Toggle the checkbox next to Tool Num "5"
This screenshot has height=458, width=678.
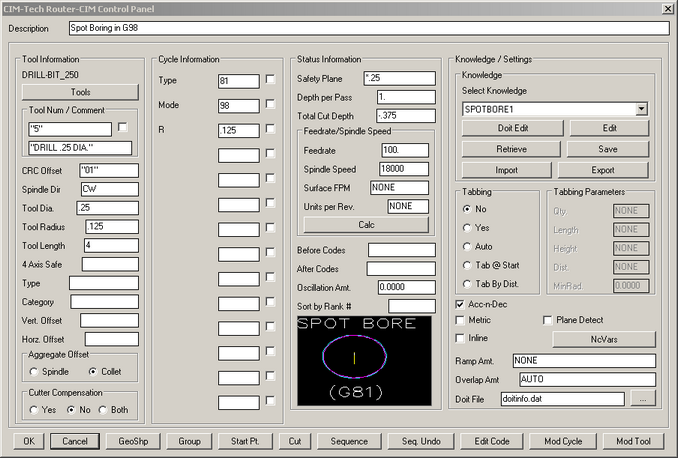(x=123, y=127)
